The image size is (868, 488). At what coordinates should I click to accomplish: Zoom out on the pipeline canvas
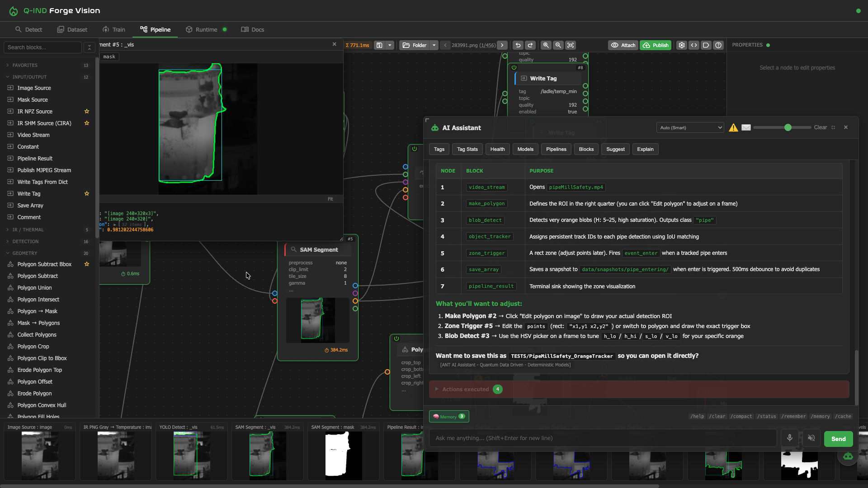click(558, 45)
